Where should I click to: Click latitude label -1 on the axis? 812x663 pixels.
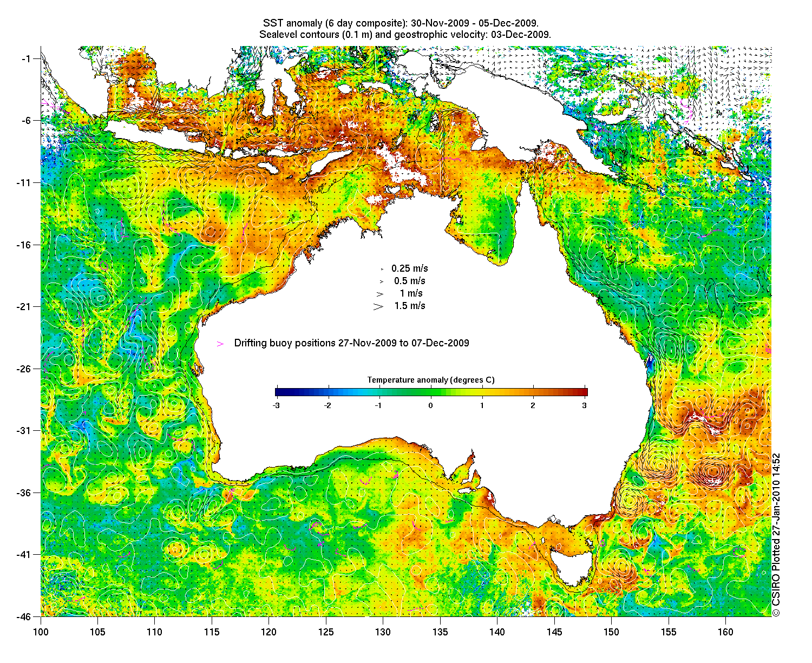coord(27,58)
